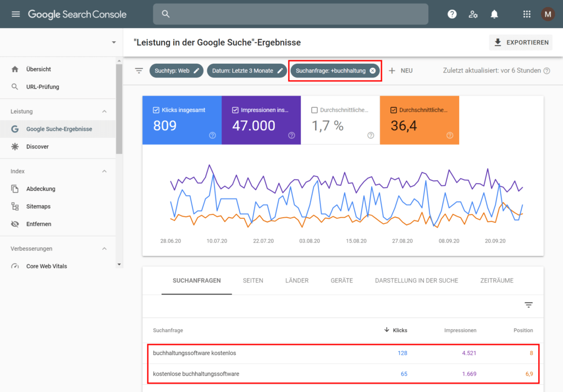563x392 pixels.
Task: Switch to the SUCHANFRAGEN tab
Action: click(197, 281)
